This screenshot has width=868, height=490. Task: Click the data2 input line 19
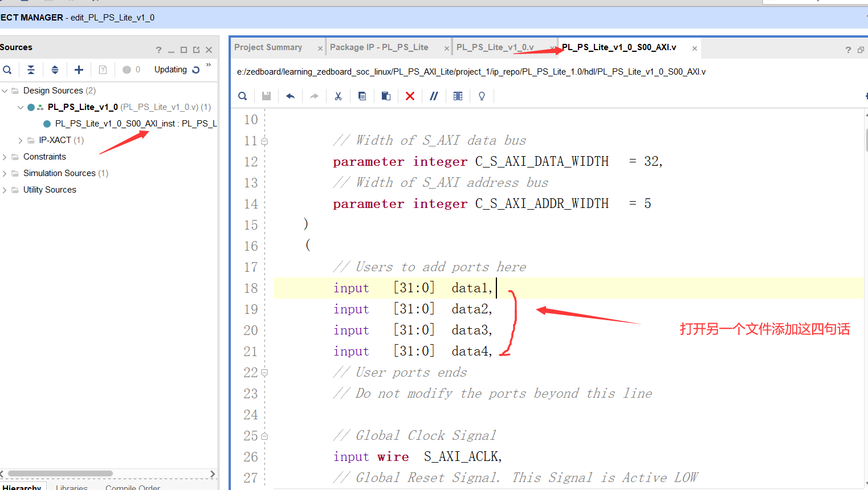click(x=413, y=309)
